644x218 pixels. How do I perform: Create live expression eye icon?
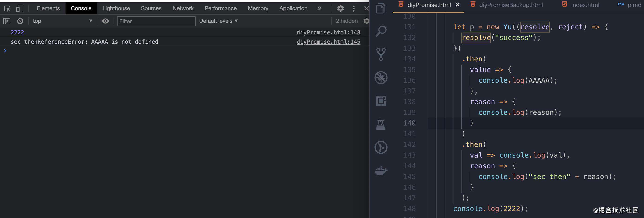[x=105, y=21]
